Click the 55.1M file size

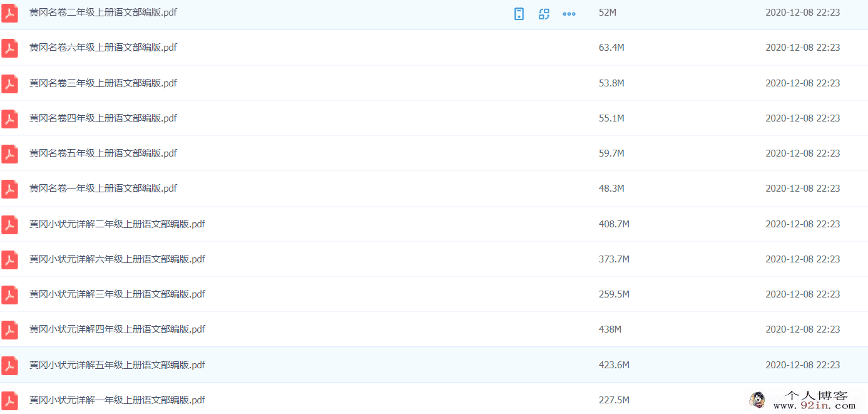(611, 118)
